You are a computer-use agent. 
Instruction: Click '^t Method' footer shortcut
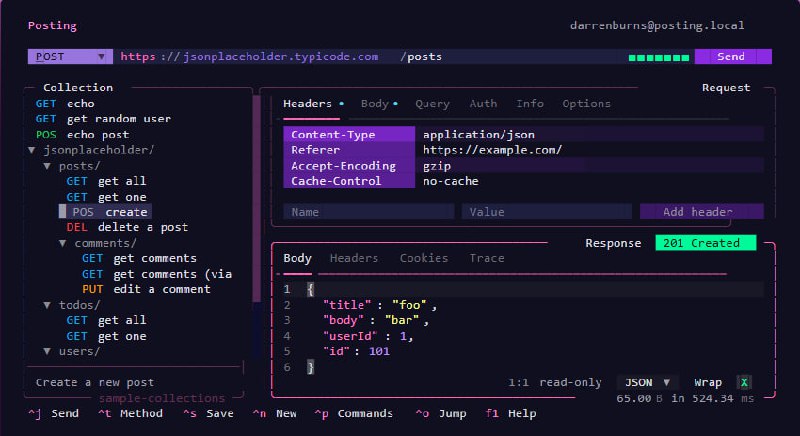pos(130,414)
